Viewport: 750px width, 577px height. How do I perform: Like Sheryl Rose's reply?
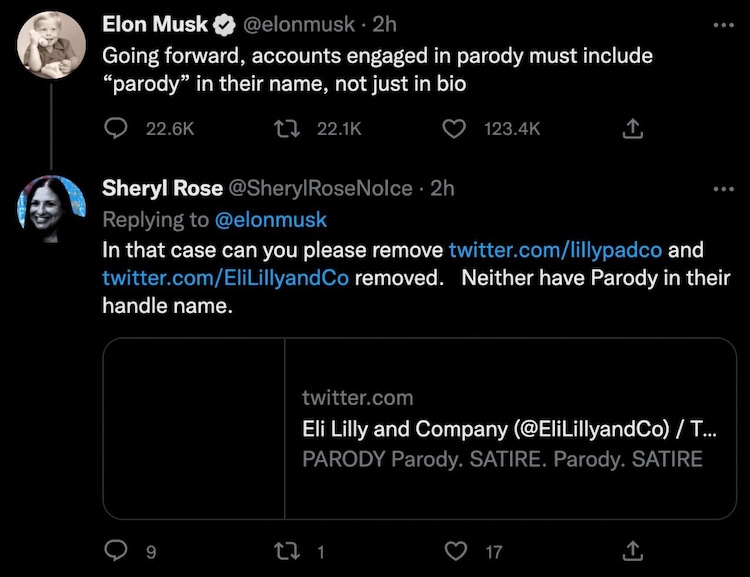[x=455, y=550]
